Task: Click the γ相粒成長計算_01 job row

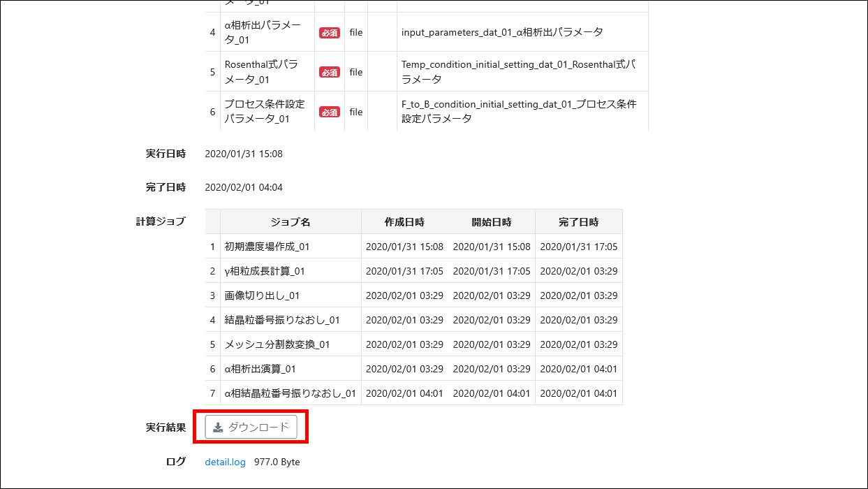Action: pos(265,271)
